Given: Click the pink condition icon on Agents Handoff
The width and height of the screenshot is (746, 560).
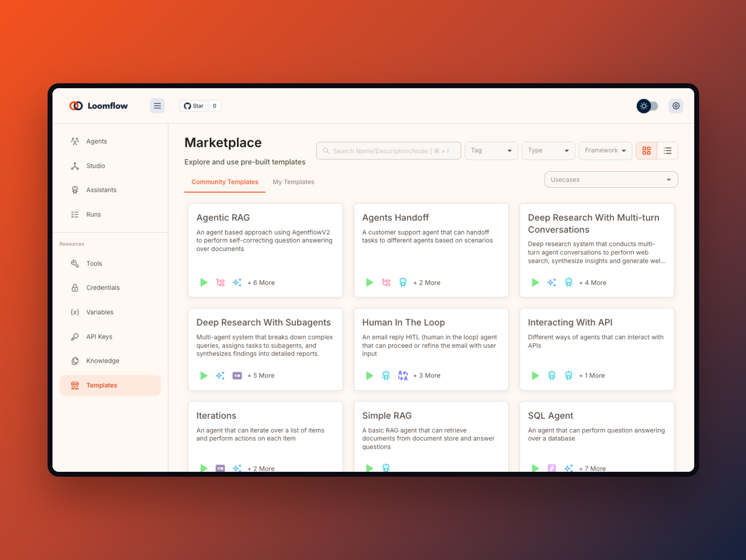Looking at the screenshot, I should [386, 282].
